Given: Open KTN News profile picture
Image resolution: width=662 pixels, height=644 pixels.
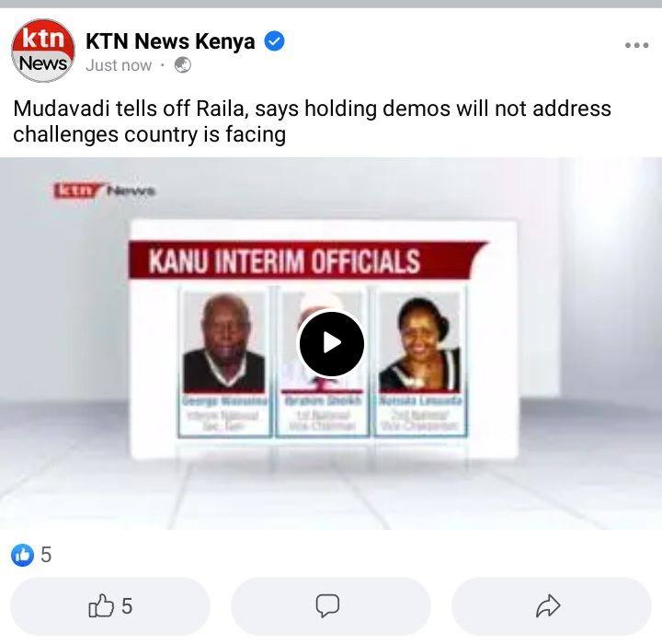Looking at the screenshot, I should [x=42, y=51].
